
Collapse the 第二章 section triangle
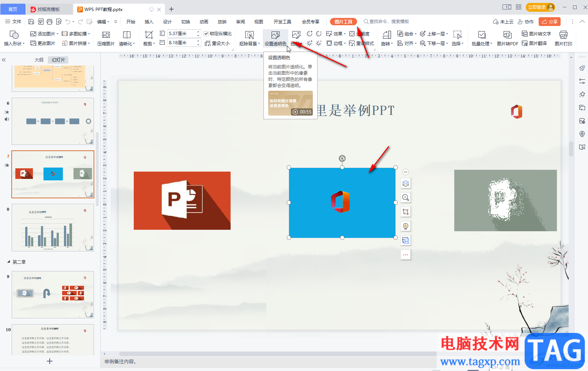[x=8, y=262]
